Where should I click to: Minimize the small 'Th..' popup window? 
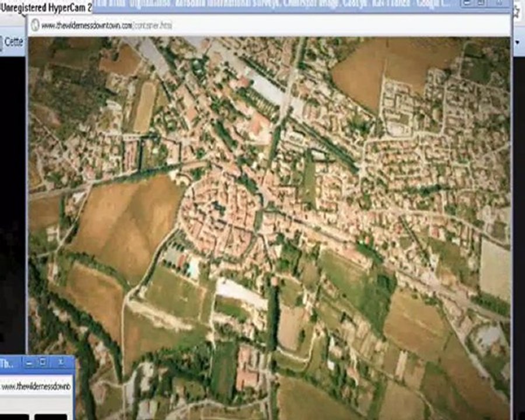[29, 363]
